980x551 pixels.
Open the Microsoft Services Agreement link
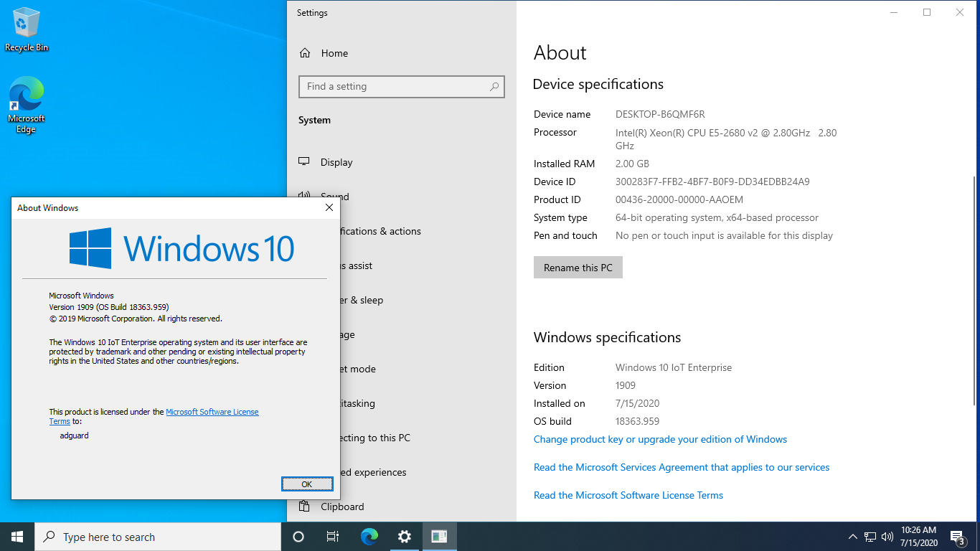click(x=682, y=467)
